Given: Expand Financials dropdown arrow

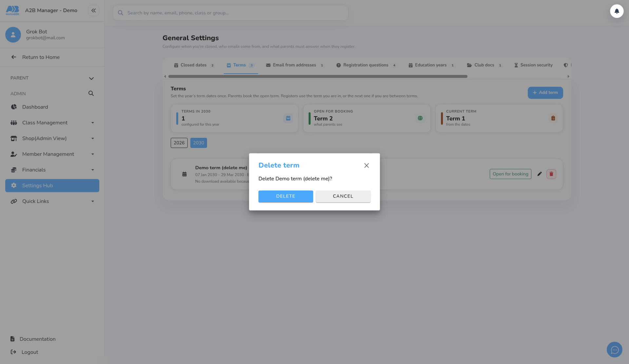Looking at the screenshot, I should (x=93, y=170).
